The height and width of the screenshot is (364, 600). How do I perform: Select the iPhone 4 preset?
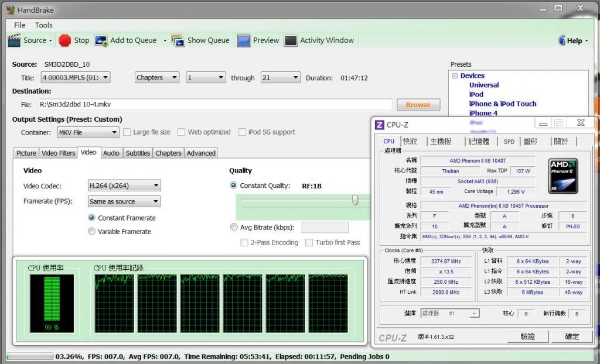(x=483, y=113)
